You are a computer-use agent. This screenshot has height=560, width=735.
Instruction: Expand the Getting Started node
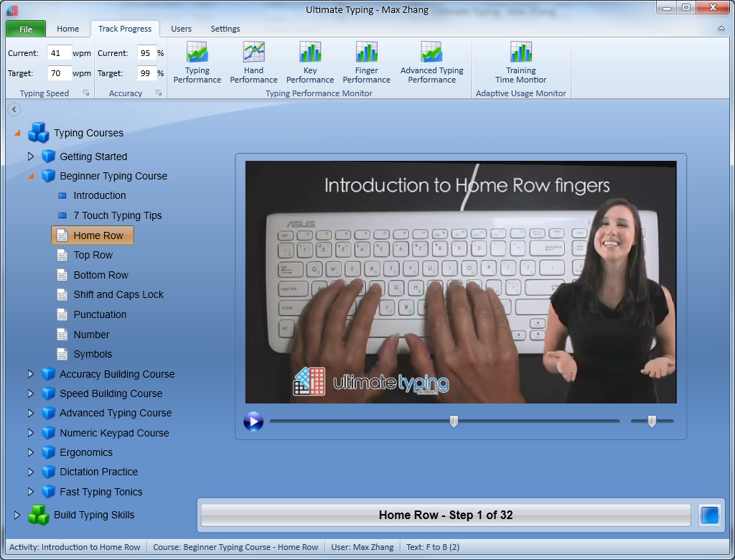(30, 157)
